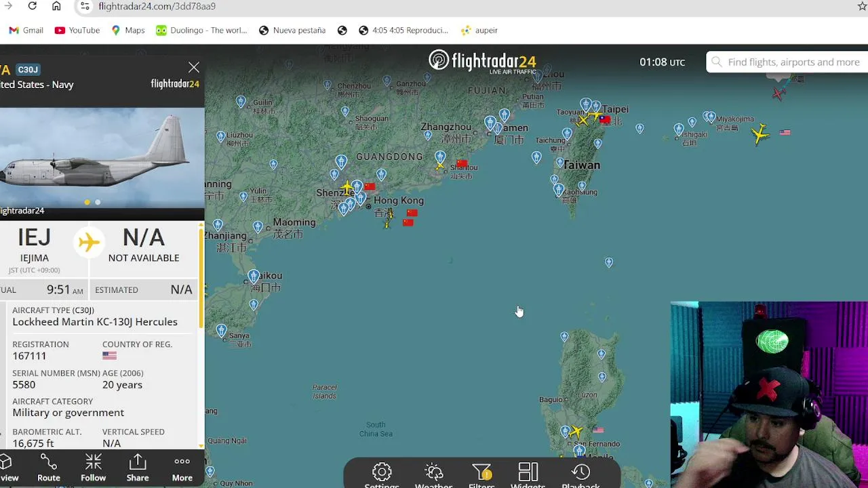Image resolution: width=868 pixels, height=488 pixels.
Task: Open the Maps bookmark
Action: (x=128, y=30)
